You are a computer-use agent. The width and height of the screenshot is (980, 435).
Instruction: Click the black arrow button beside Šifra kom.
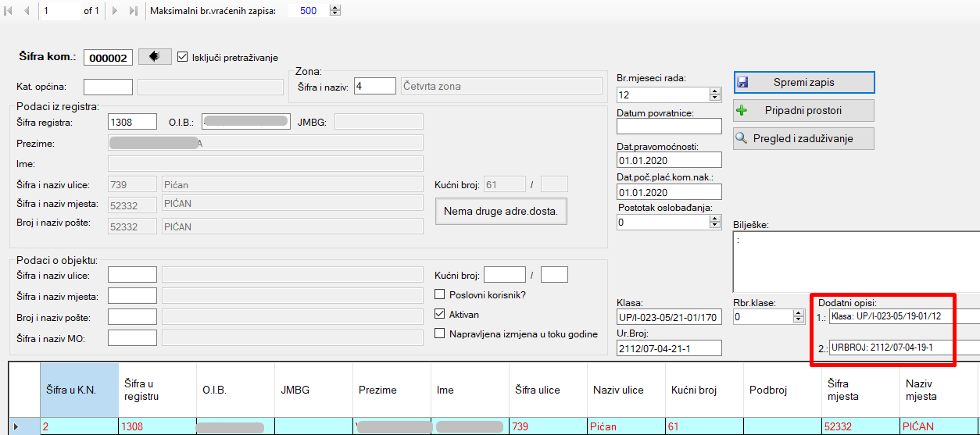[x=155, y=57]
